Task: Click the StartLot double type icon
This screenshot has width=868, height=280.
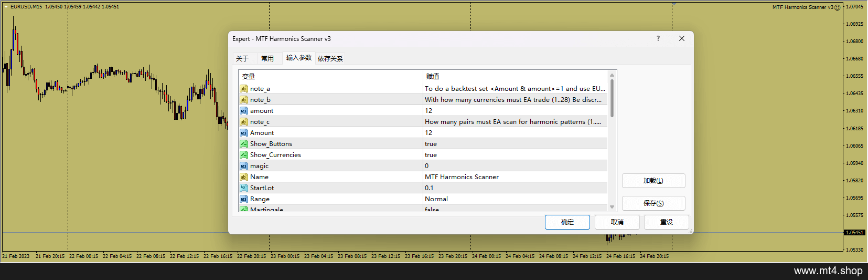Action: tap(243, 188)
